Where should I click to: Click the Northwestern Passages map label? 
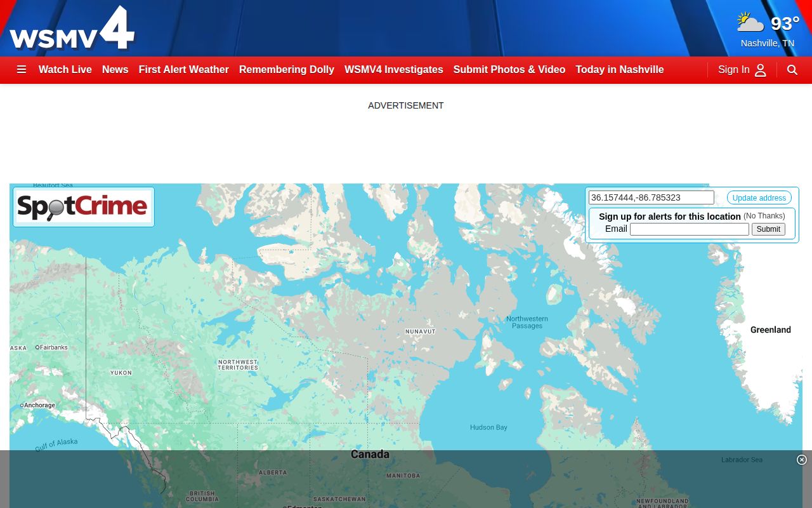(x=527, y=322)
